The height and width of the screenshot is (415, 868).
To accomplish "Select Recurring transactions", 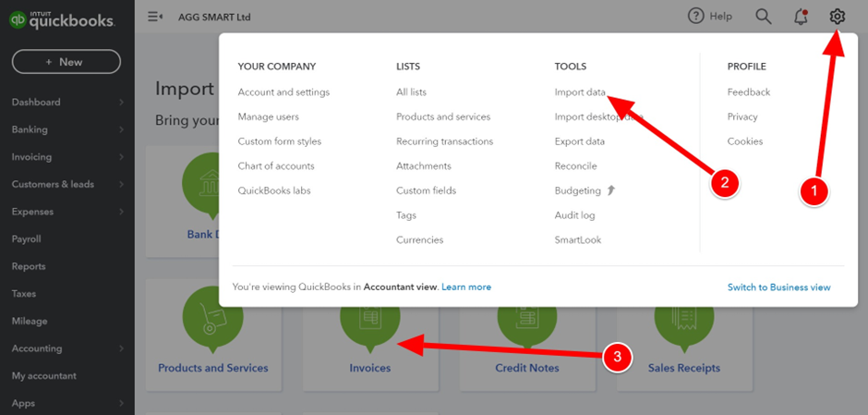I will point(444,141).
